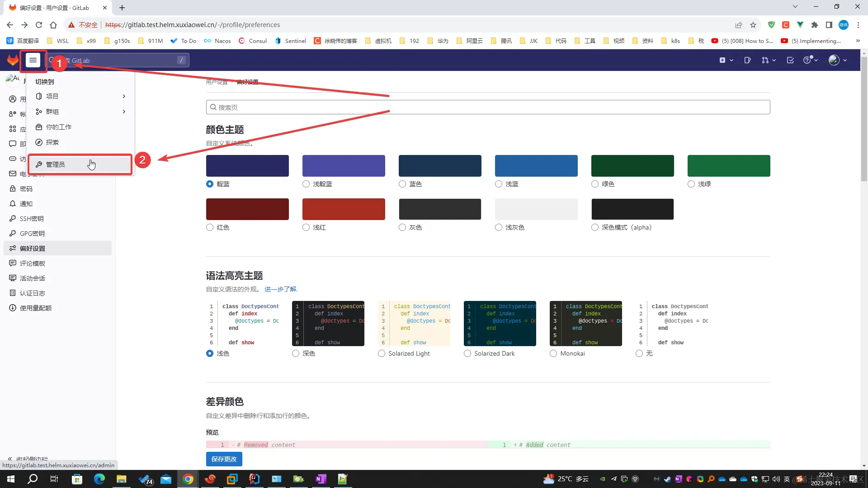Click the 通知 bell icon in sidebar
This screenshot has width=868, height=488.
13,204
